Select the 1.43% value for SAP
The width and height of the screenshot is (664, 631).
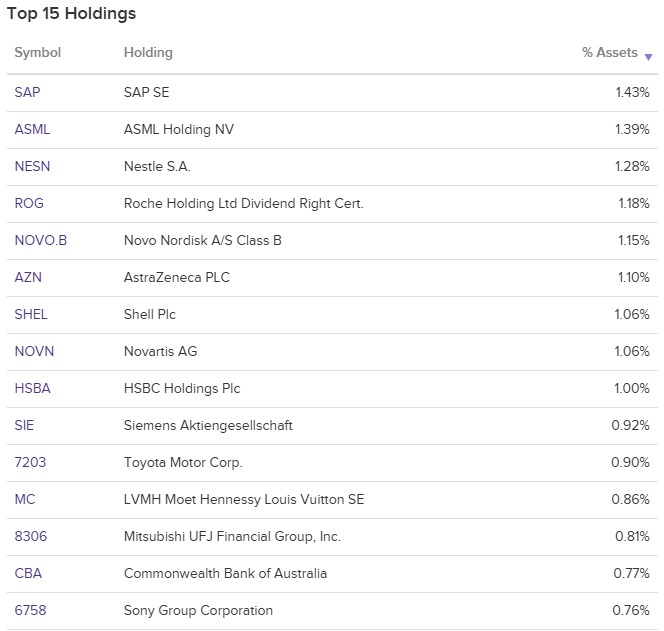click(632, 92)
